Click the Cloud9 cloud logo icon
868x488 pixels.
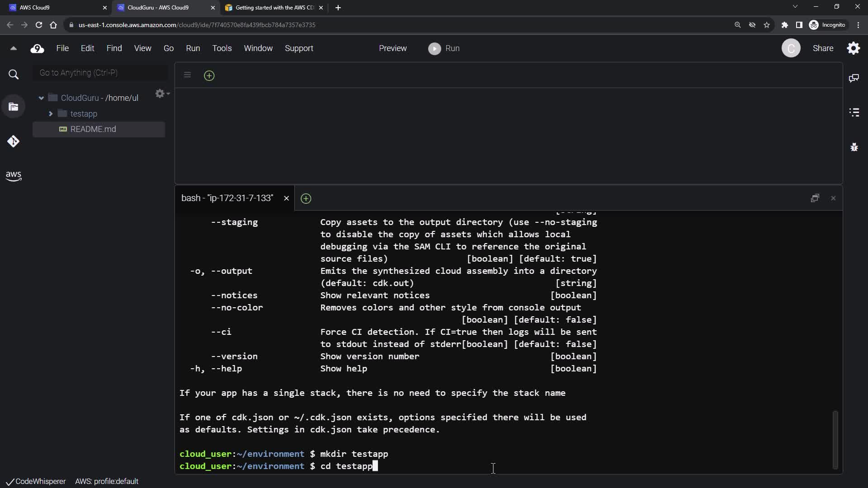[x=37, y=48]
